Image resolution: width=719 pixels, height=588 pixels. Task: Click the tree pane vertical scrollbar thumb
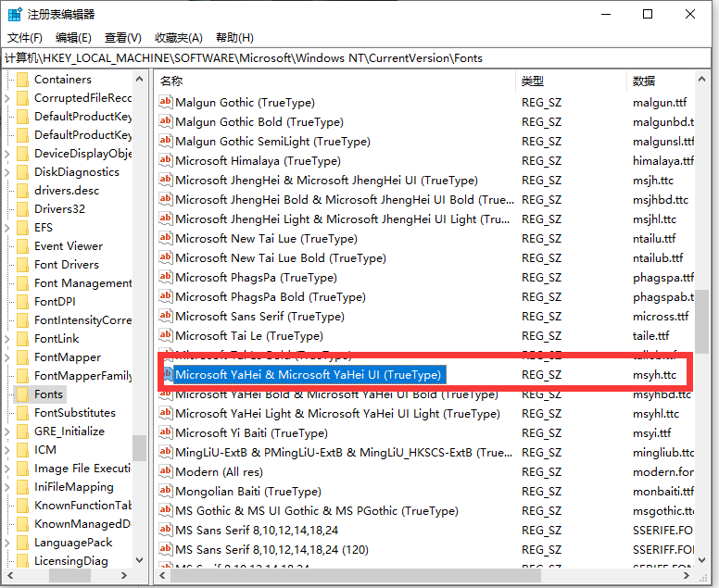(x=139, y=448)
